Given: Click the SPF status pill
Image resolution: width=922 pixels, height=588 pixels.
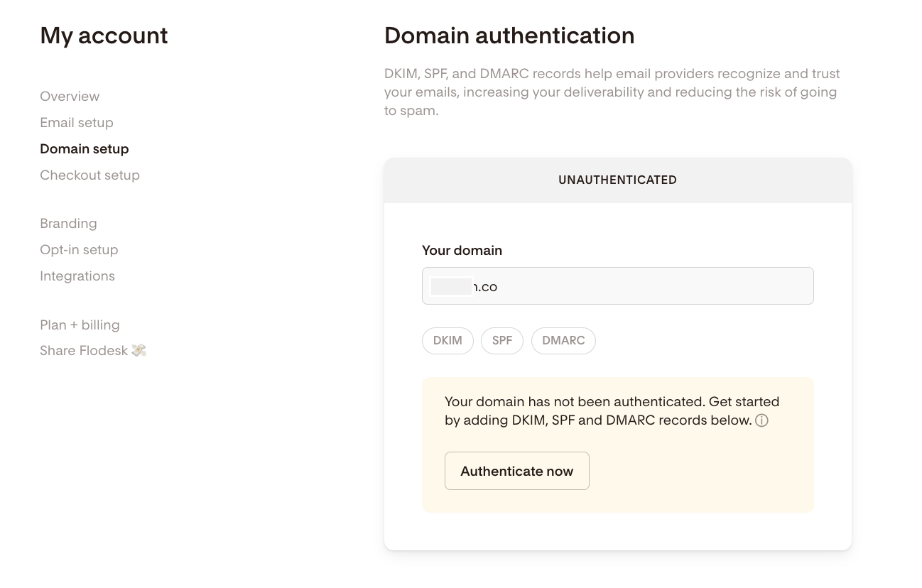Looking at the screenshot, I should coord(502,341).
